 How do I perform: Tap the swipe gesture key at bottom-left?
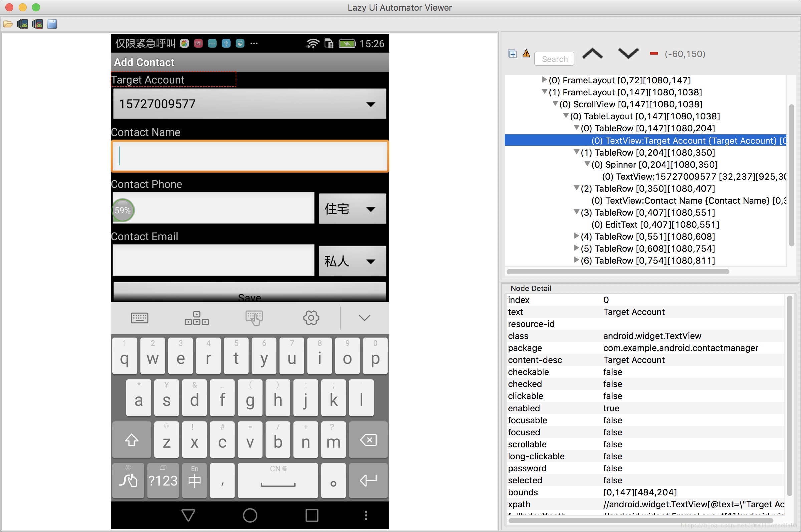click(x=128, y=480)
